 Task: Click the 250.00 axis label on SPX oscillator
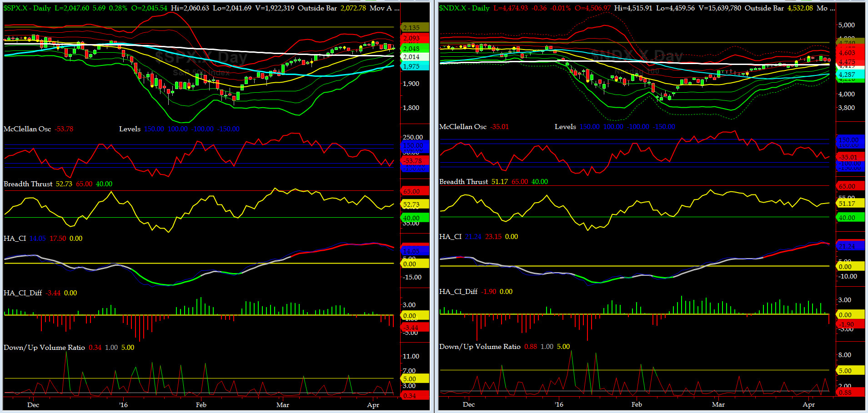coord(413,137)
